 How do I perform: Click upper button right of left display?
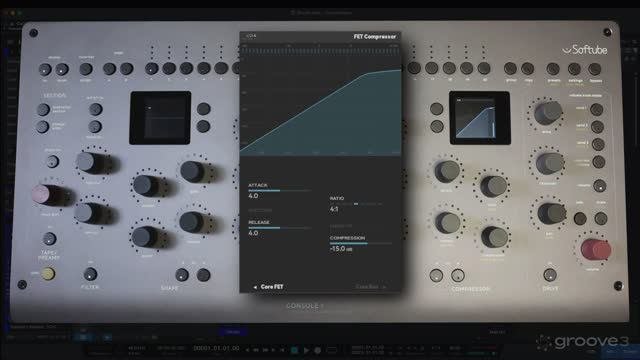click(x=204, y=109)
